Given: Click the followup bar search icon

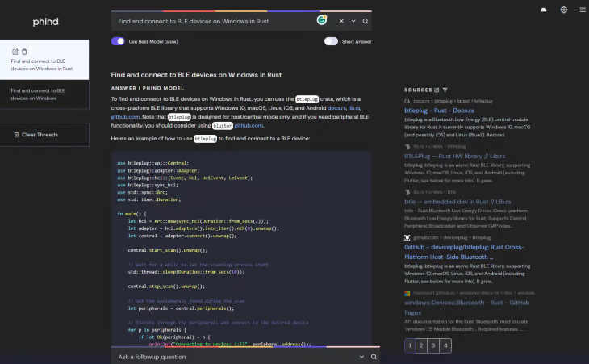Looking at the screenshot, I should [374, 357].
